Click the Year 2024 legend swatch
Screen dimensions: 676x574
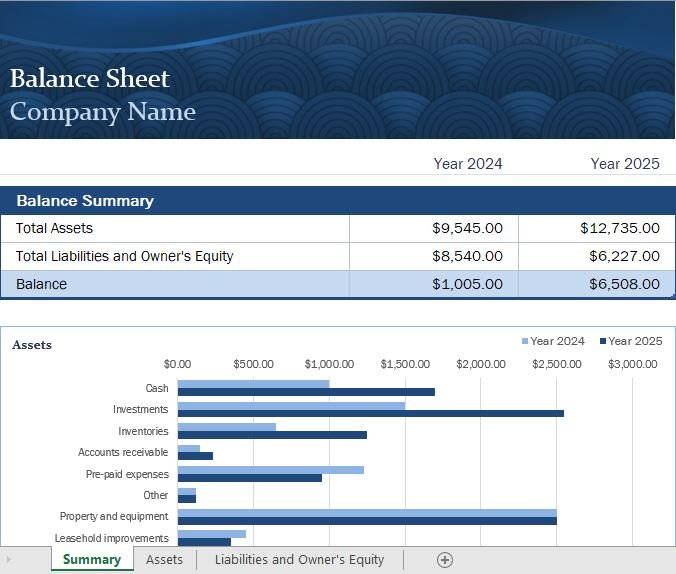click(525, 341)
